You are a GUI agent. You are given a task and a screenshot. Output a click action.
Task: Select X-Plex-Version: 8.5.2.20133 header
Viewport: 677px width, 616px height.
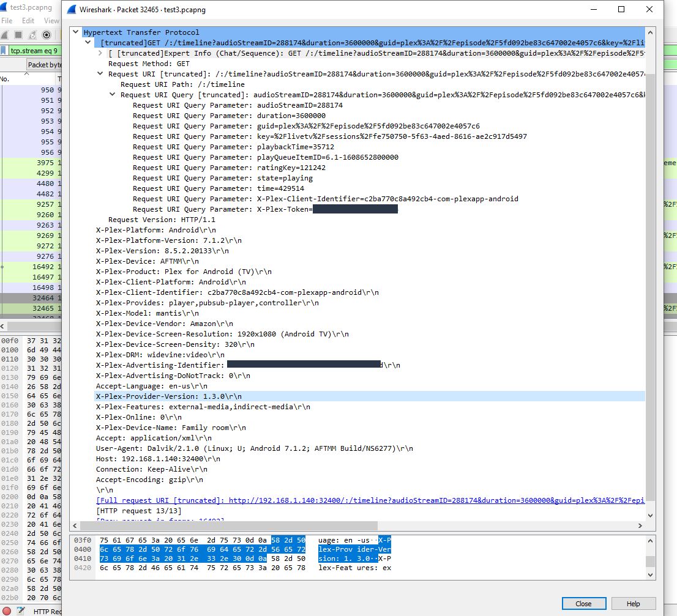pos(162,251)
